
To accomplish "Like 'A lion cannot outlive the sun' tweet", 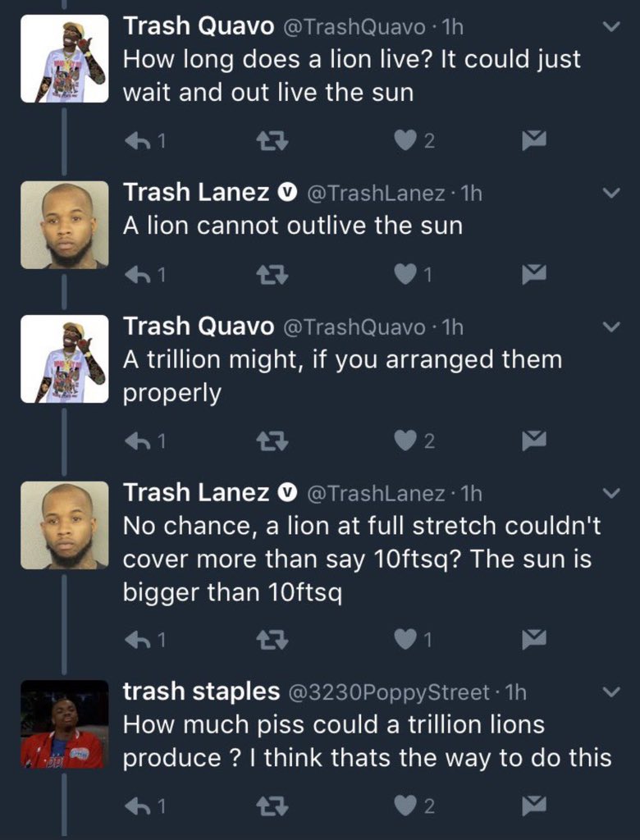I will [x=406, y=275].
